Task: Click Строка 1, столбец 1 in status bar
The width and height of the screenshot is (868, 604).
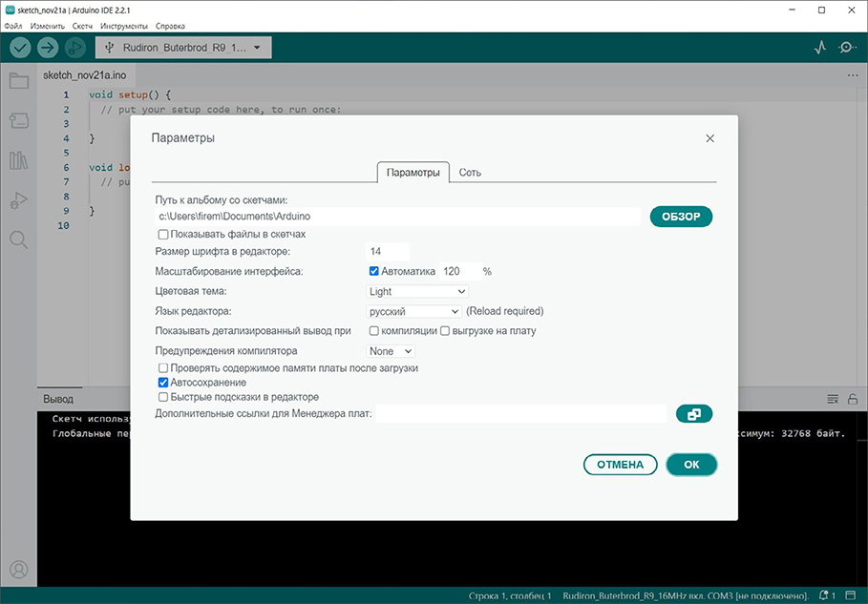Action: (510, 596)
